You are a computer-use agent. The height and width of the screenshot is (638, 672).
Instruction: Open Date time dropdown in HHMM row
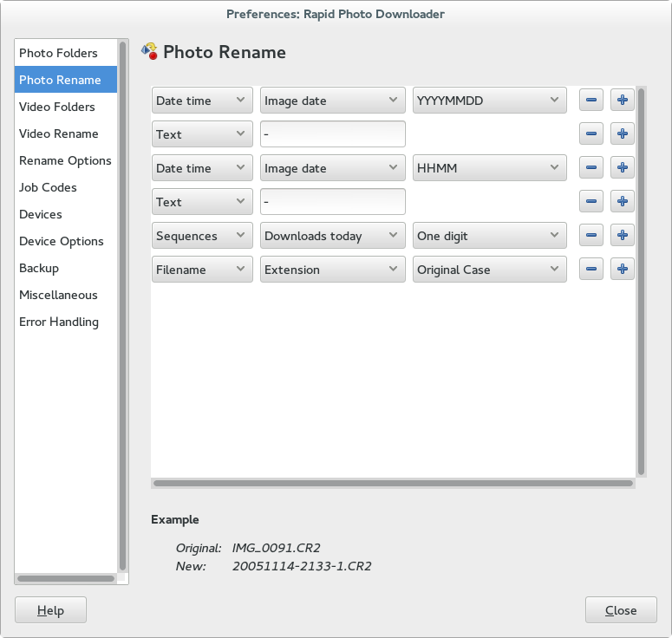[202, 168]
